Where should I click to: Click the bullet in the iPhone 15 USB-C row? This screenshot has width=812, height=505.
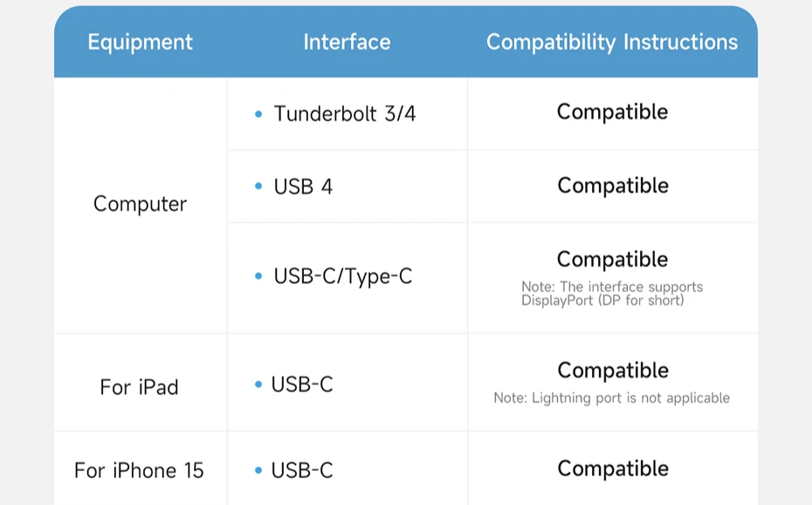coord(258,470)
